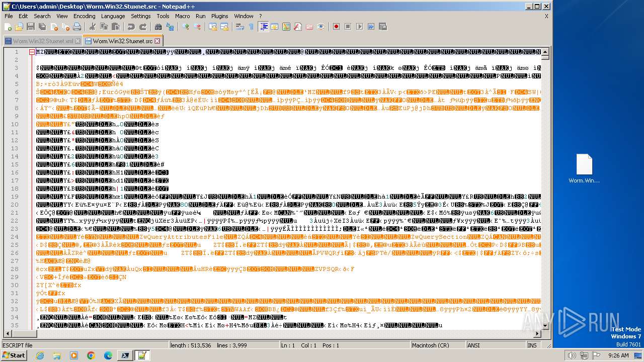
Task: Open the Tools menu
Action: [x=163, y=16]
